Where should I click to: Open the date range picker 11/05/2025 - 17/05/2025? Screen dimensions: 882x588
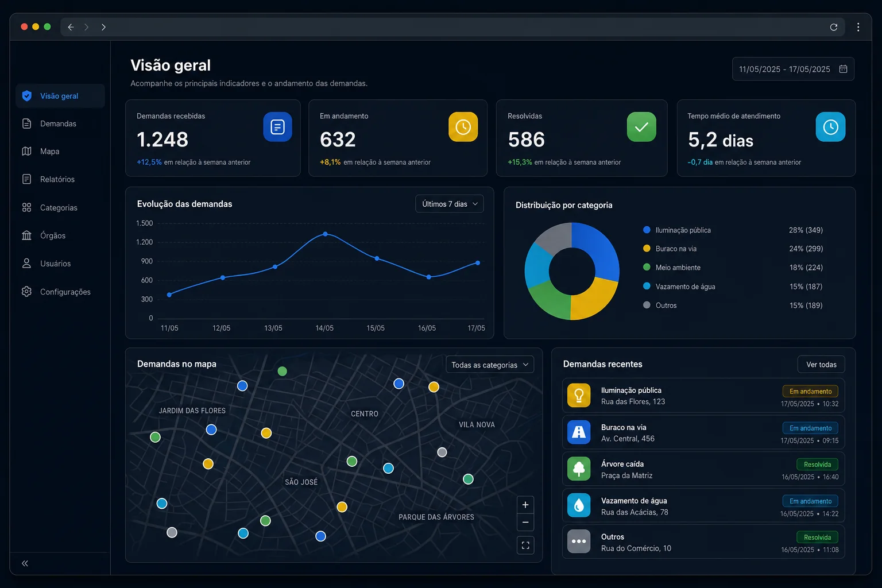[793, 69]
